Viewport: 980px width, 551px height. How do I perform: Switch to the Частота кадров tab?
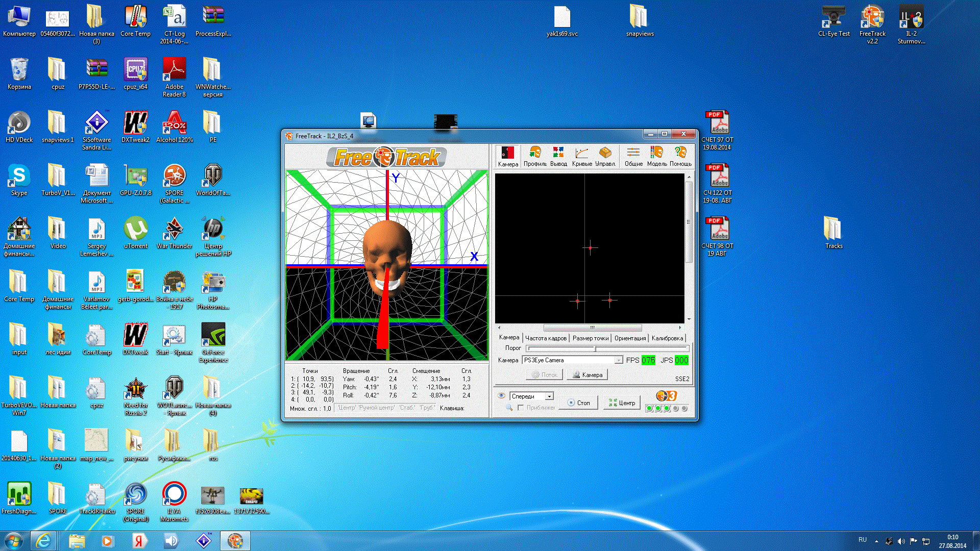click(x=546, y=338)
